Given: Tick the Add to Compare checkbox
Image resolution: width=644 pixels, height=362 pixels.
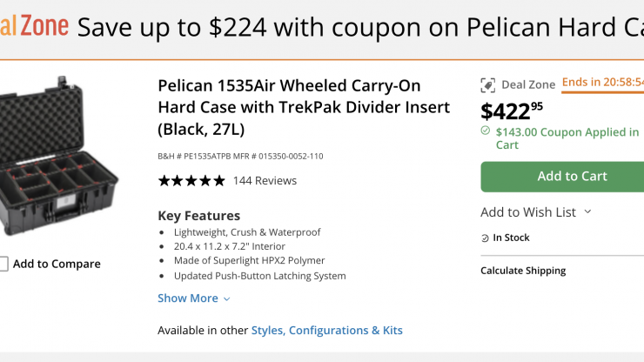Looking at the screenshot, I should pyautogui.click(x=4, y=264).
